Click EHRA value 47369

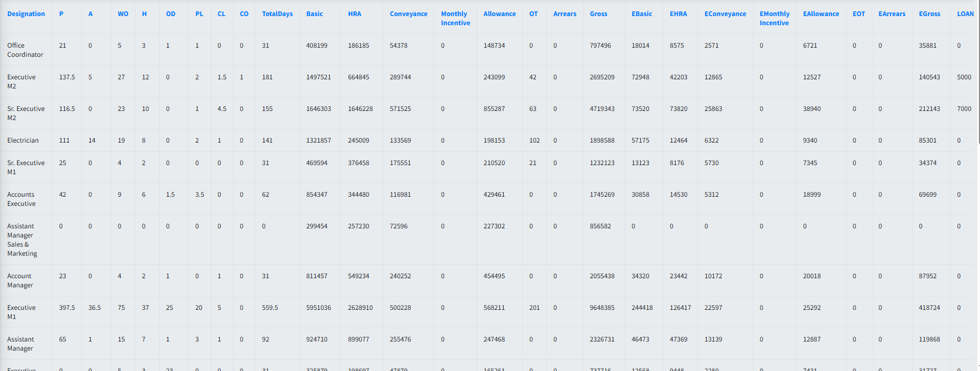point(678,339)
